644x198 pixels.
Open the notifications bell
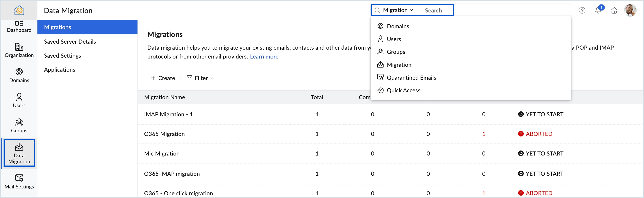(x=598, y=10)
